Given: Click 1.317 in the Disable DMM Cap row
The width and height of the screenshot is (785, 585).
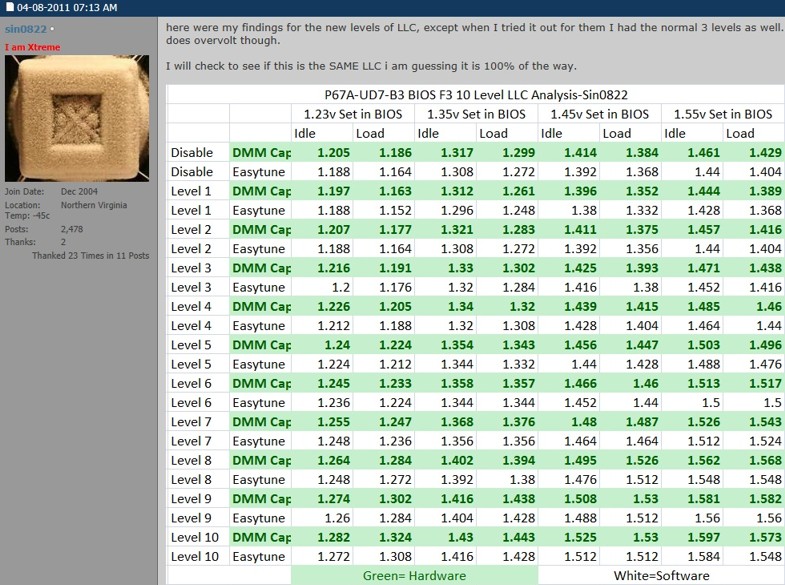Looking at the screenshot, I should pos(457,153).
